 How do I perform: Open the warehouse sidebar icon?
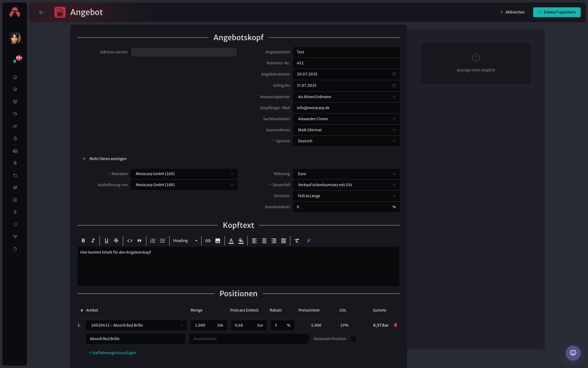[x=15, y=151]
